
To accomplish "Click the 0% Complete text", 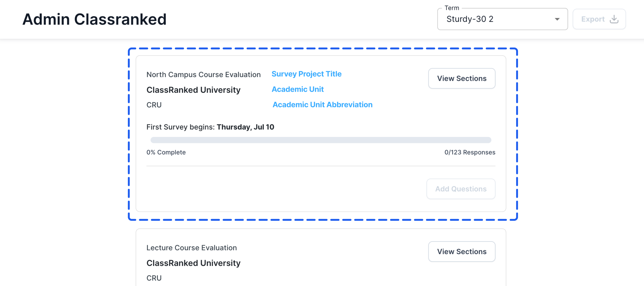I will 166,152.
